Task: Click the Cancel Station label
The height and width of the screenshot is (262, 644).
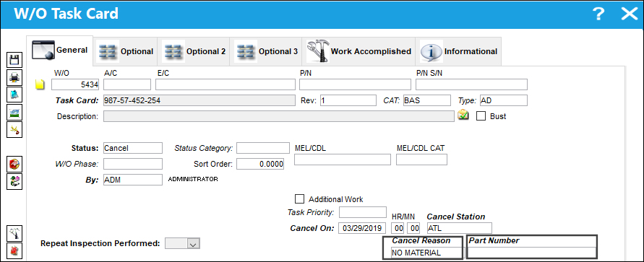Action: [x=456, y=217]
